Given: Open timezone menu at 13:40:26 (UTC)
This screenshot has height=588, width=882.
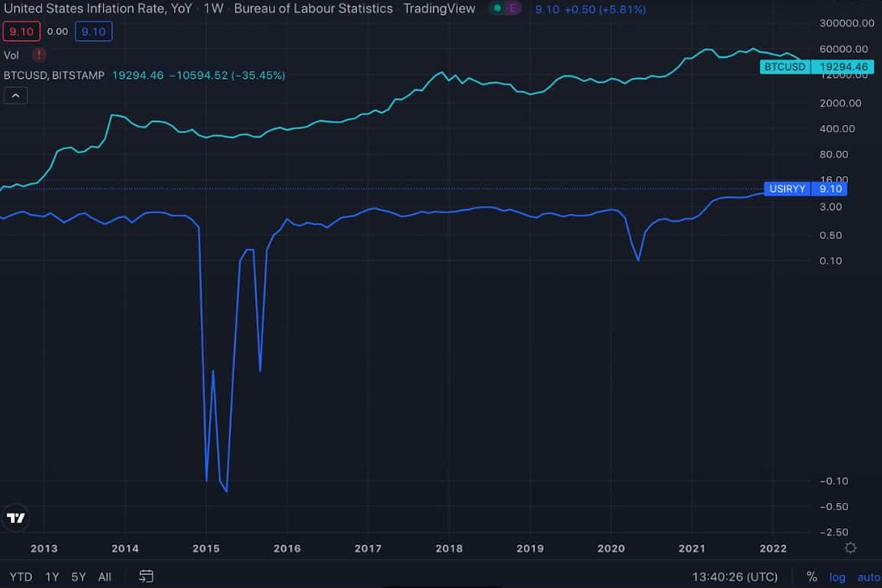Looking at the screenshot, I should pos(734,576).
